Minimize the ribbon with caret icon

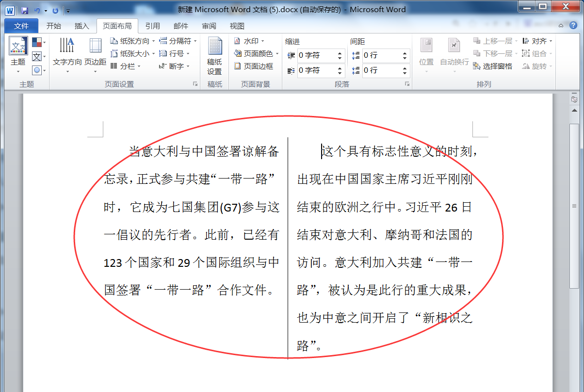561,26
